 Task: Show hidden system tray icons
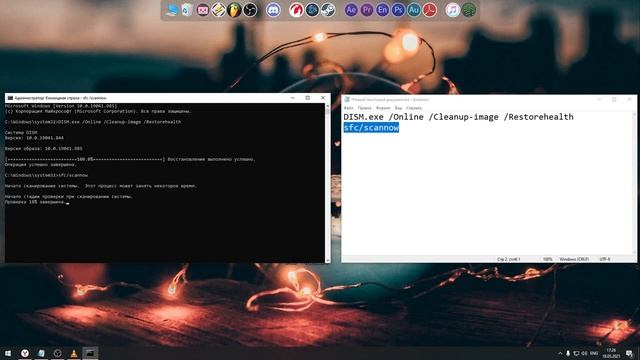560,353
